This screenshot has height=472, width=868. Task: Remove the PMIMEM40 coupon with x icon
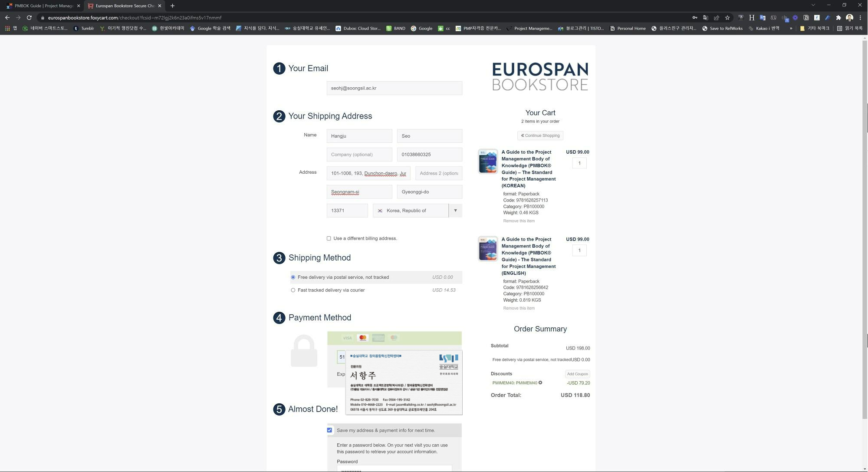(x=540, y=383)
